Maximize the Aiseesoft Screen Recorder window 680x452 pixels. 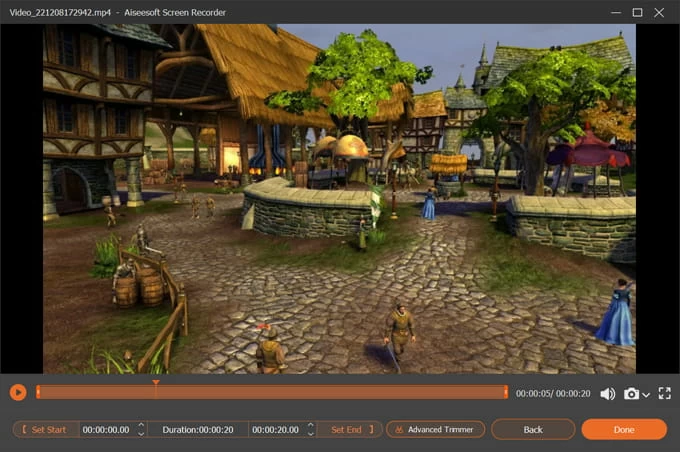click(637, 12)
